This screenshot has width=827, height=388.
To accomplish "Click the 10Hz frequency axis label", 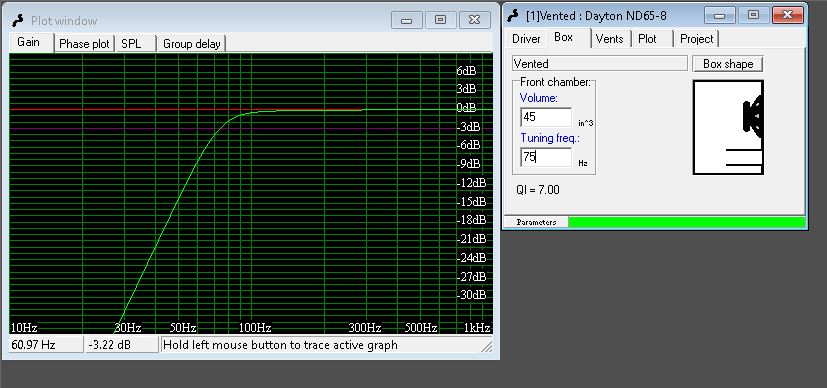I will tap(24, 328).
